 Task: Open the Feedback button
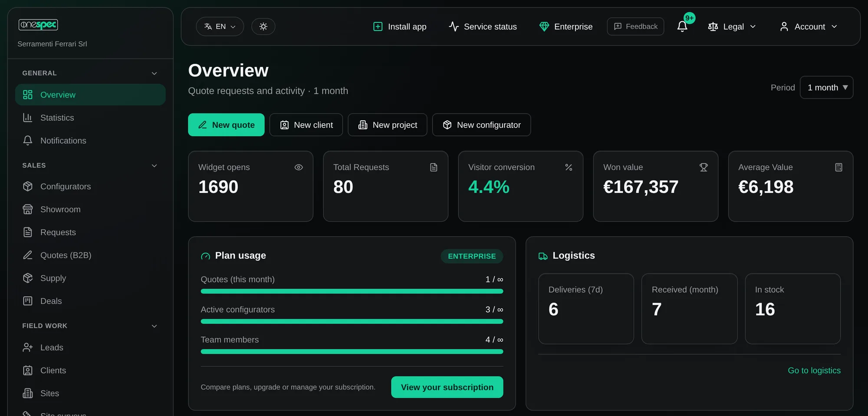635,26
